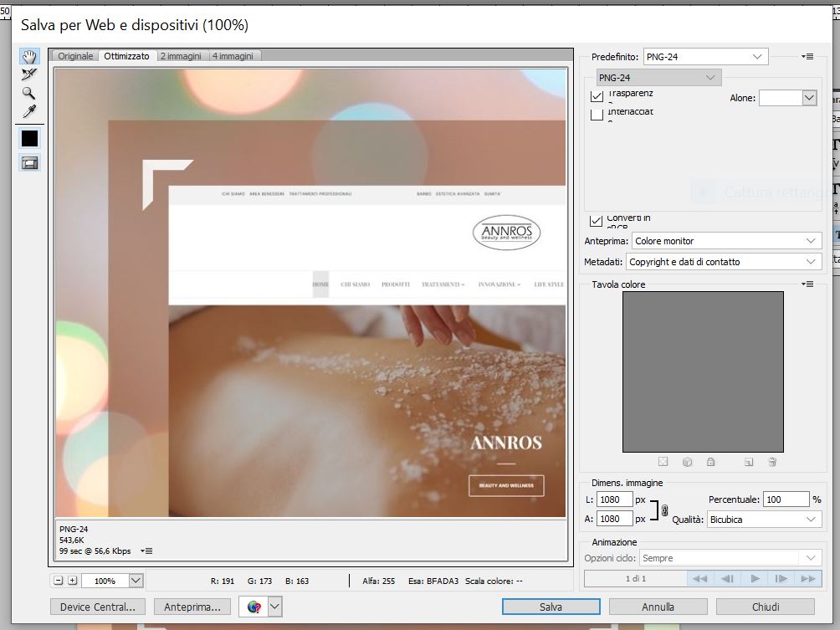Switch to the 4 immagini tab
The height and width of the screenshot is (630, 840).
[233, 56]
